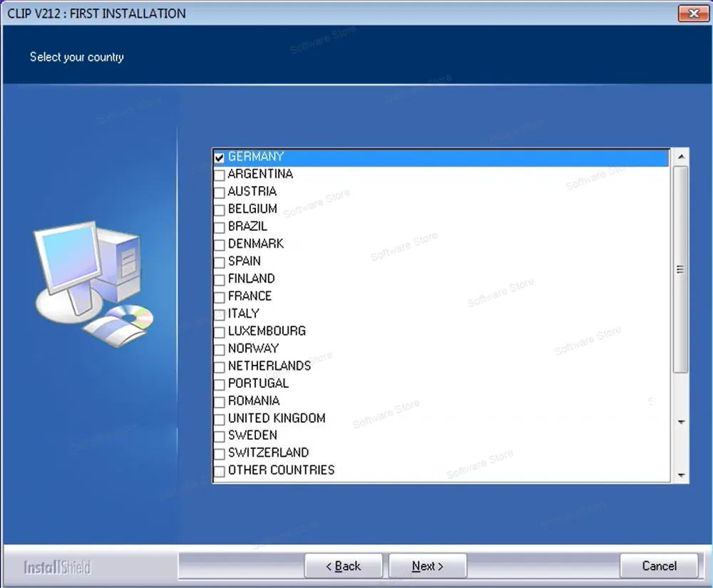
Task: Check the BRAZIL box
Action: tap(219, 227)
